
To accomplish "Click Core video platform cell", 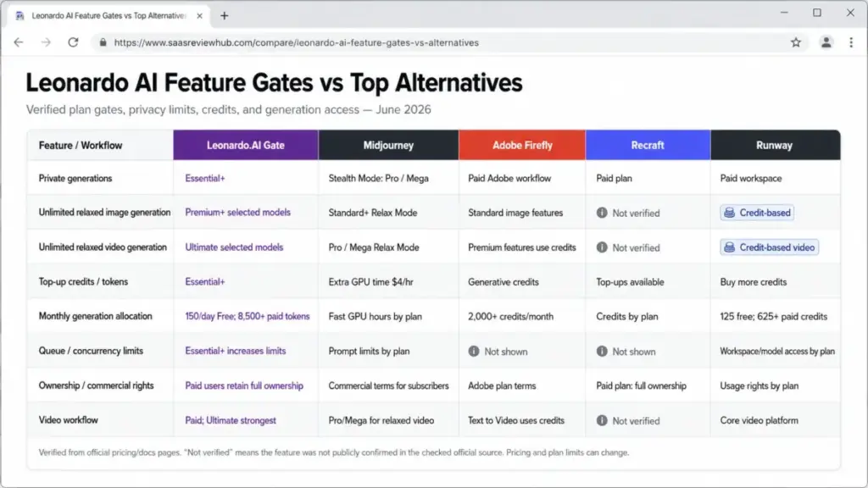I will (759, 420).
